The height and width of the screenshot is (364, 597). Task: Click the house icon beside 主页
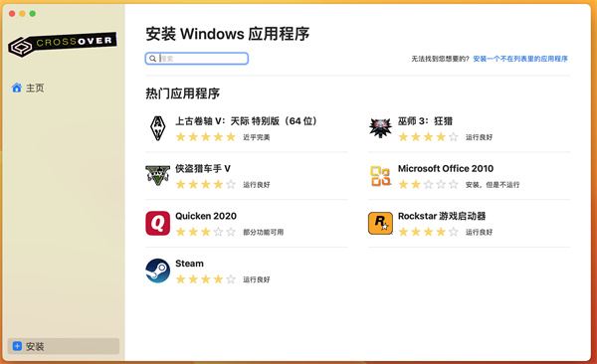tap(16, 88)
